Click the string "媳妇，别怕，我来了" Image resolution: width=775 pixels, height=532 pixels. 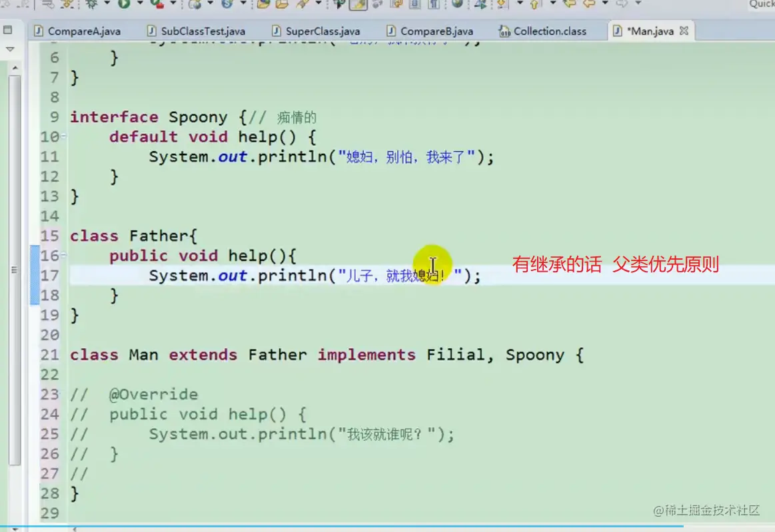click(x=405, y=157)
